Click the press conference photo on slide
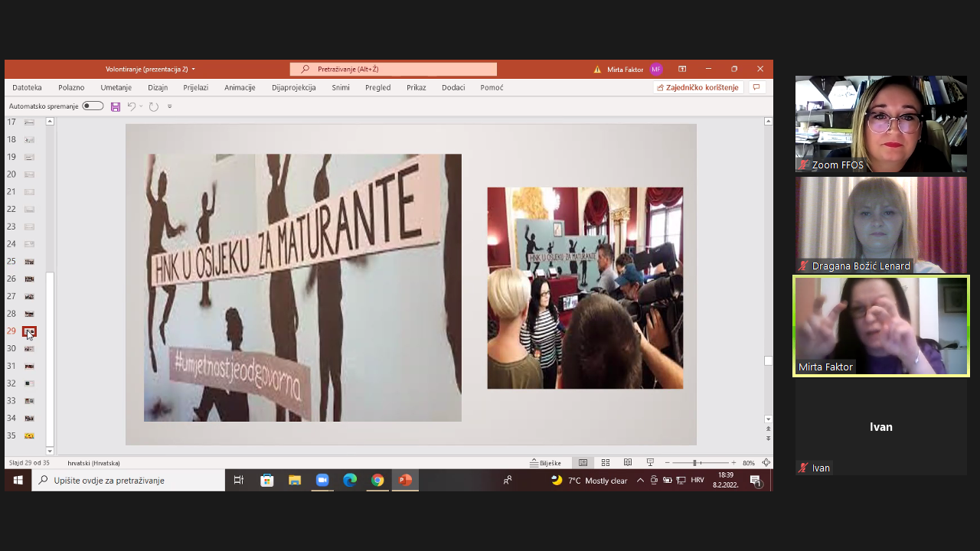 pyautogui.click(x=585, y=288)
